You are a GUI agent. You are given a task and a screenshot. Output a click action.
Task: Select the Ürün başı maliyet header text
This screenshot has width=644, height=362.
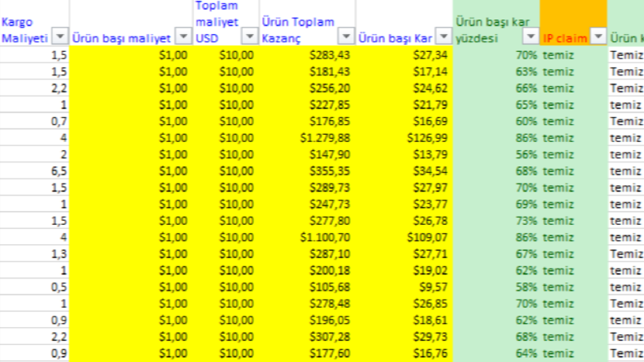(122, 39)
